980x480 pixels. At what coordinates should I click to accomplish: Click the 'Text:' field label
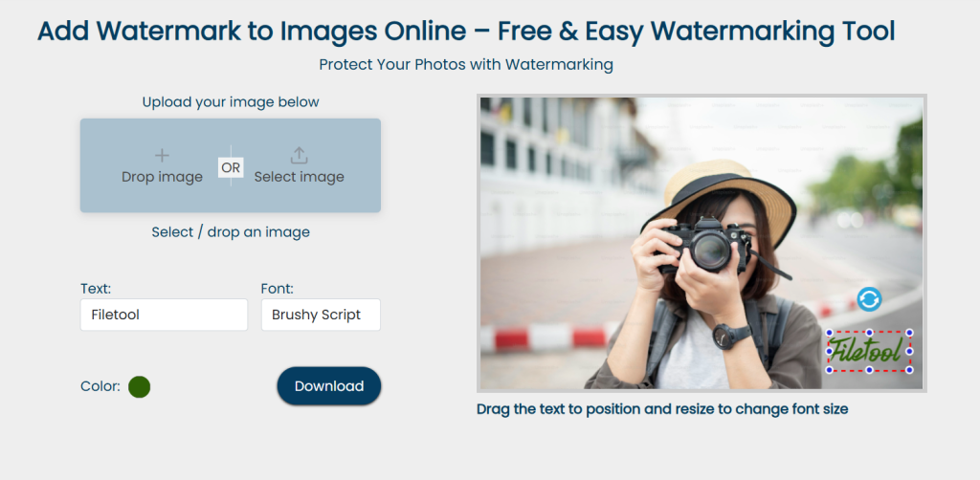pyautogui.click(x=96, y=289)
